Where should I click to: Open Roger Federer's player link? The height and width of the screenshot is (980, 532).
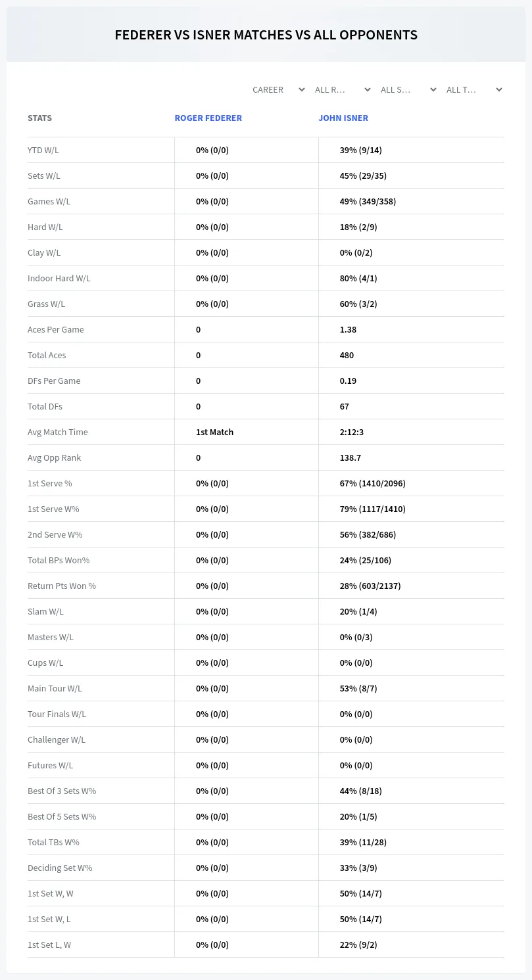pyautogui.click(x=208, y=118)
